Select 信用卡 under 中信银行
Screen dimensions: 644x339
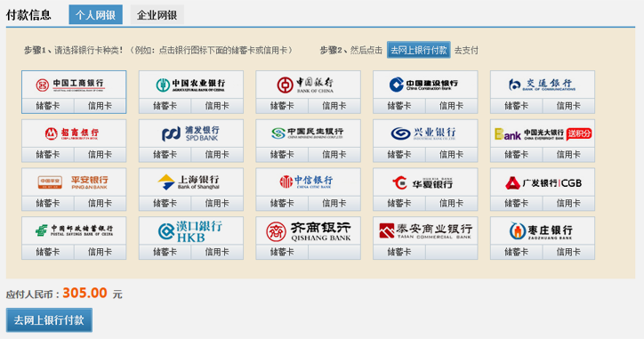(x=334, y=204)
